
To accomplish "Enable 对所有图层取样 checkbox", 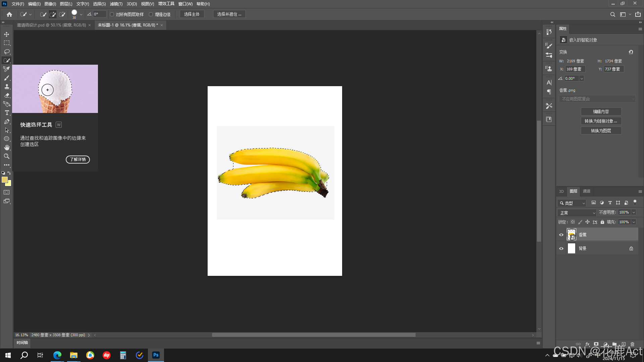I will [112, 14].
